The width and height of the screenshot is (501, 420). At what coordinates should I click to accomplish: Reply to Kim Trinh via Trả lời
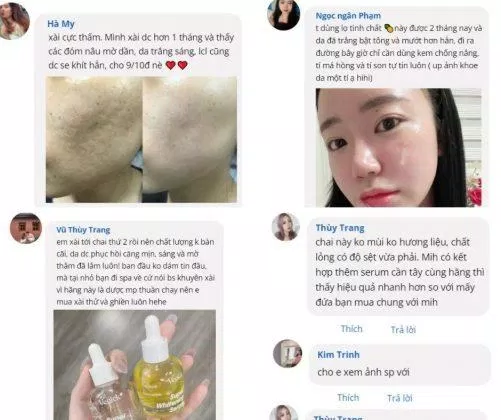point(400,398)
